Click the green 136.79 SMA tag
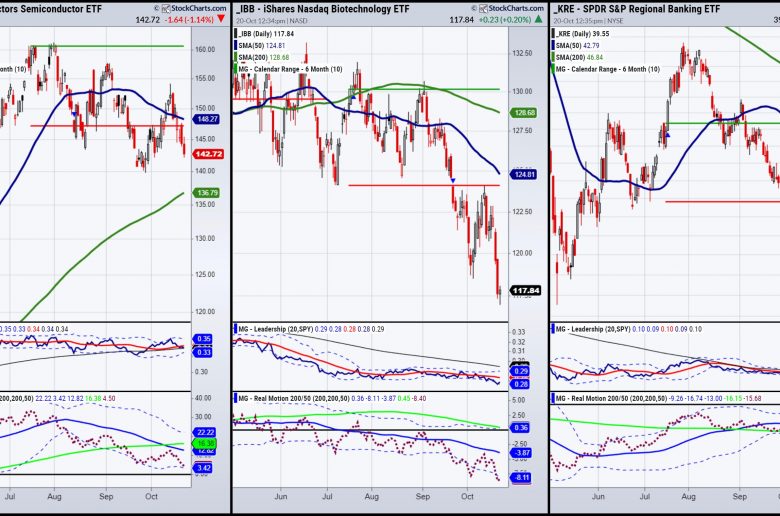Image resolution: width=780 pixels, height=516 pixels. [x=208, y=193]
